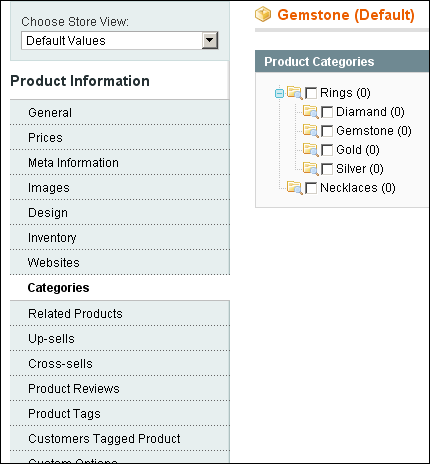This screenshot has width=430, height=464.
Task: Check the Rings category checkbox
Action: [311, 93]
